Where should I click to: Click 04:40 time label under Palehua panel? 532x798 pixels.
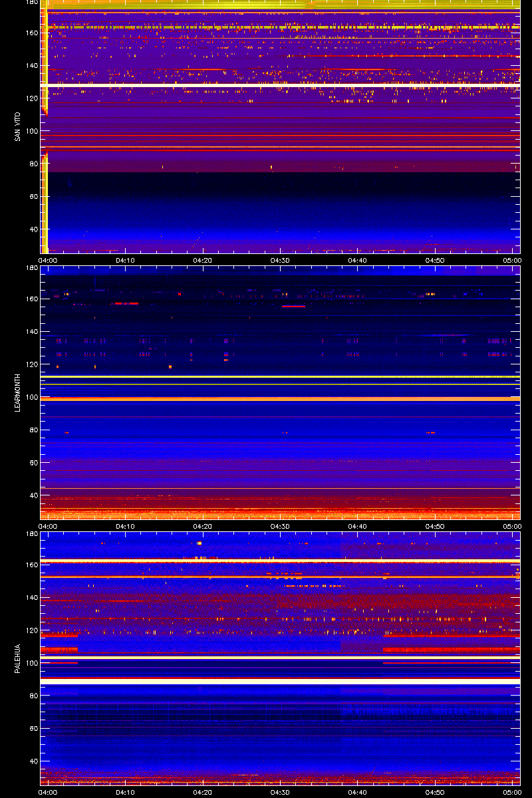click(358, 792)
